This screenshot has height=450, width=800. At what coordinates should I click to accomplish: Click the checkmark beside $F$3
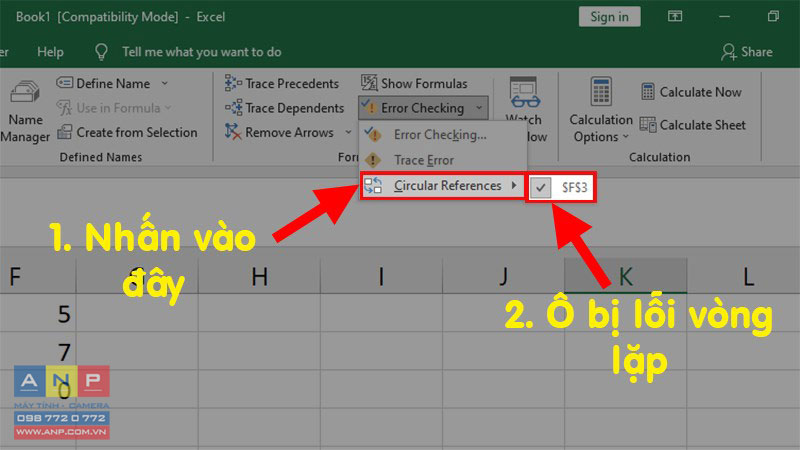coord(540,188)
